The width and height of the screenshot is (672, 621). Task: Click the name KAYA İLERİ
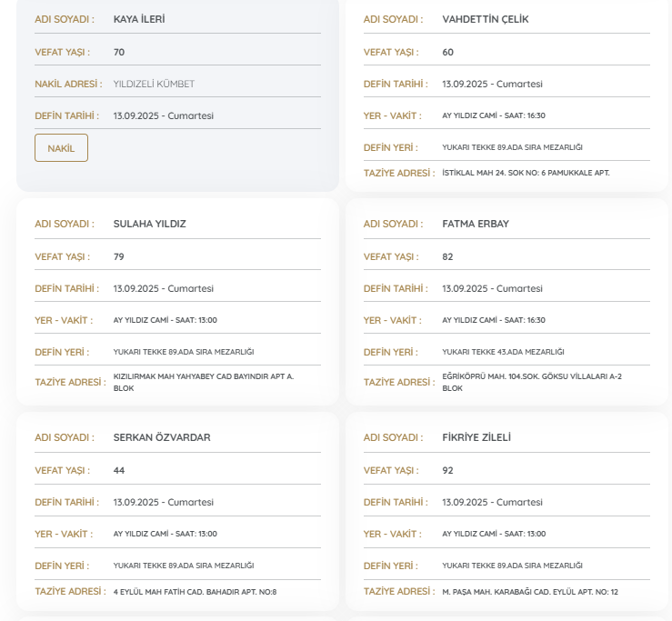[139, 19]
